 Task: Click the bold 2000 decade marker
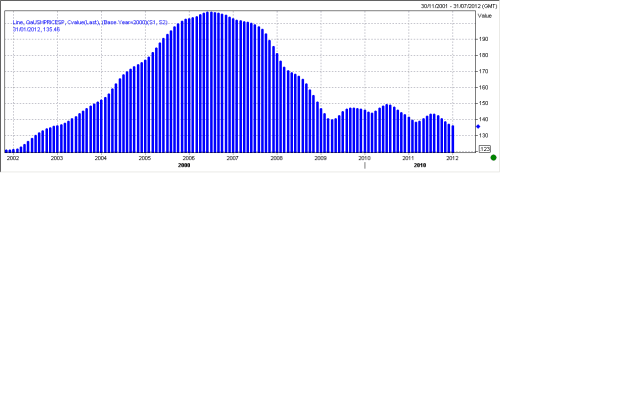pyautogui.click(x=184, y=165)
